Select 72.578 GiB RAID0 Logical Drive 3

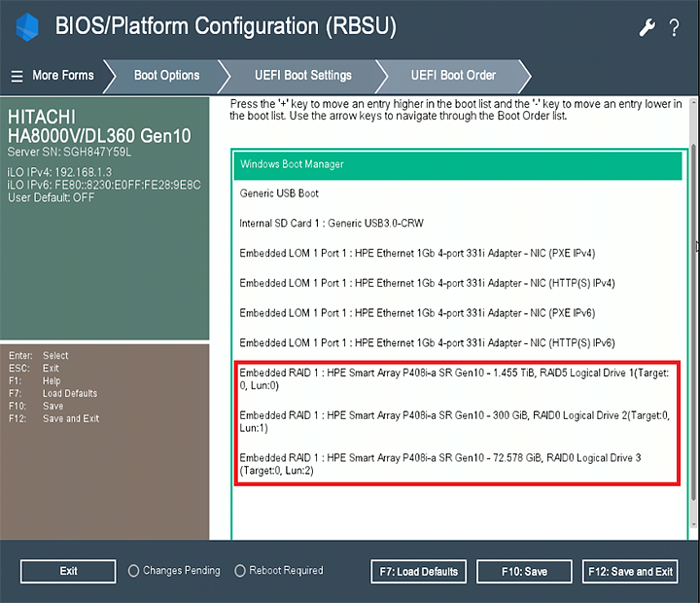456,464
